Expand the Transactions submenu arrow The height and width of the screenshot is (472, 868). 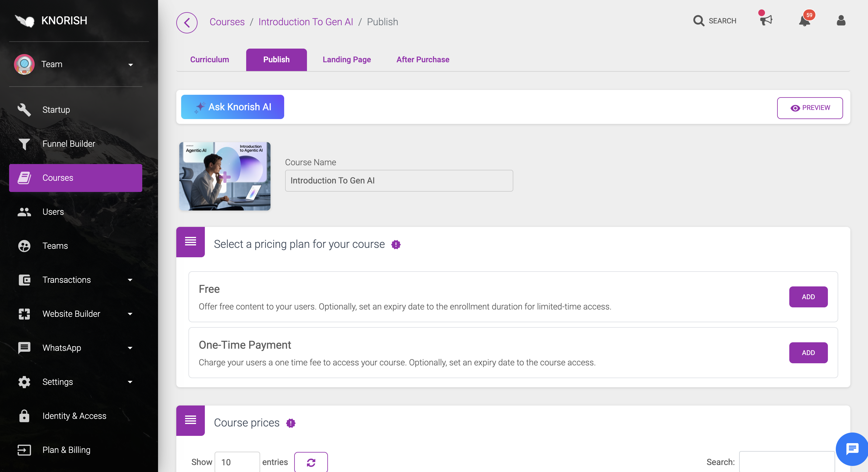tap(130, 280)
